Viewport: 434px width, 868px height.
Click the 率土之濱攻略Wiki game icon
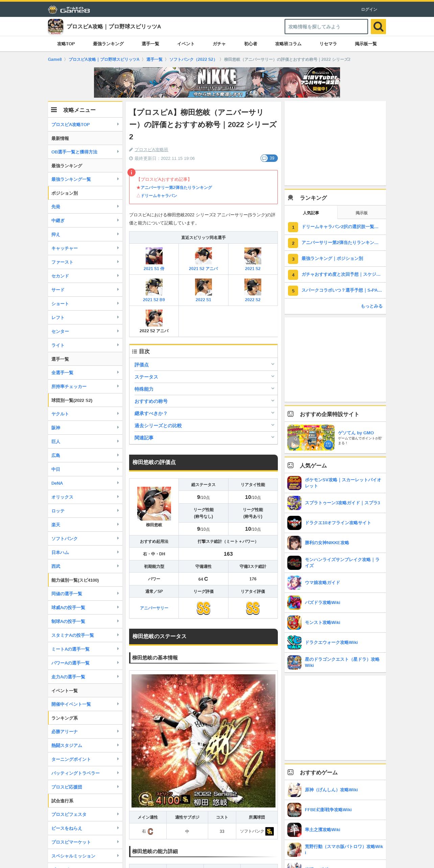(x=294, y=830)
